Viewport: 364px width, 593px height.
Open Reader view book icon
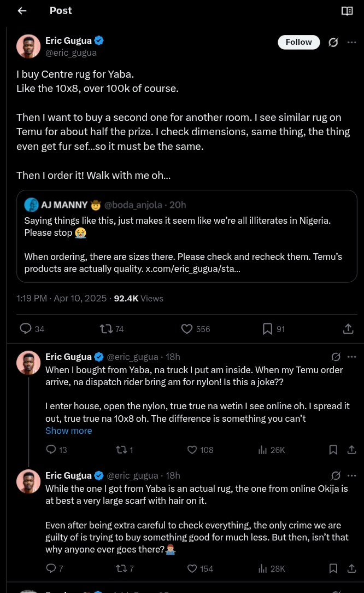347,11
